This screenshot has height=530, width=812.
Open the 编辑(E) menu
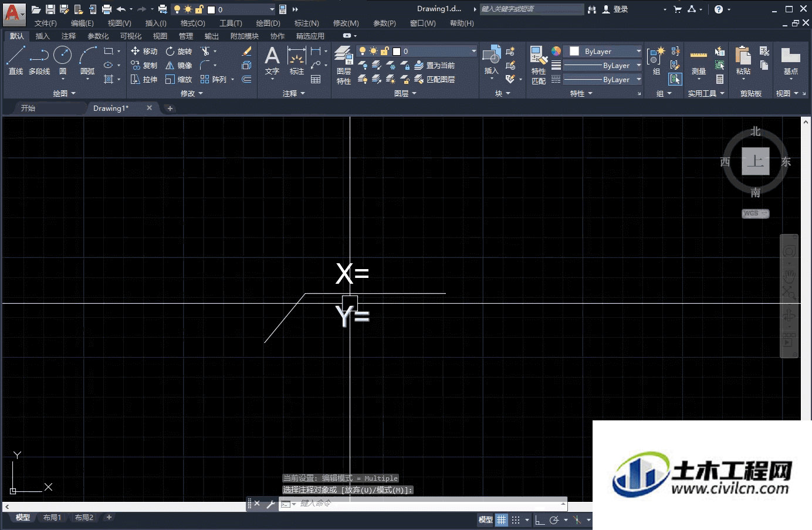point(82,23)
